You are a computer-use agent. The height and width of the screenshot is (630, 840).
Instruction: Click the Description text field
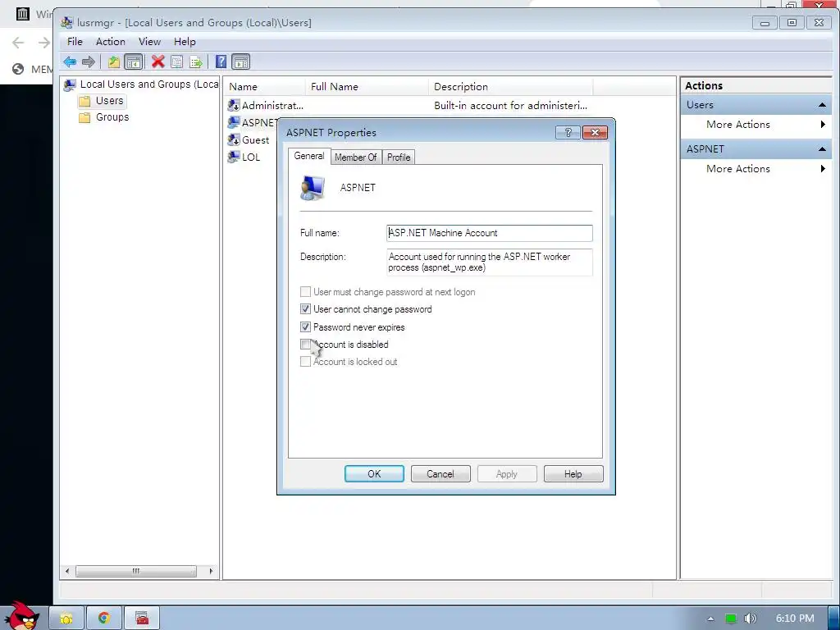[489, 262]
